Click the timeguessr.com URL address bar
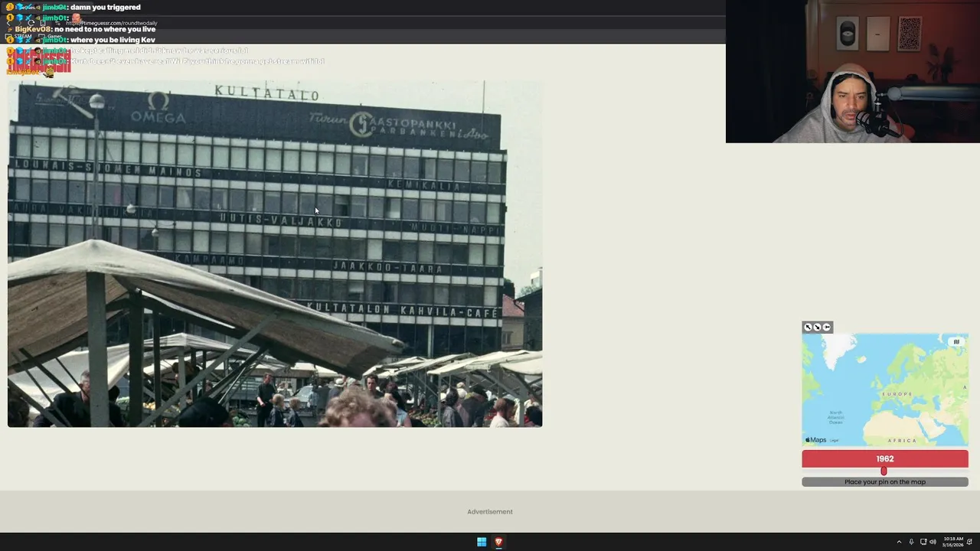Screen dimensions: 980x551 coord(111,23)
